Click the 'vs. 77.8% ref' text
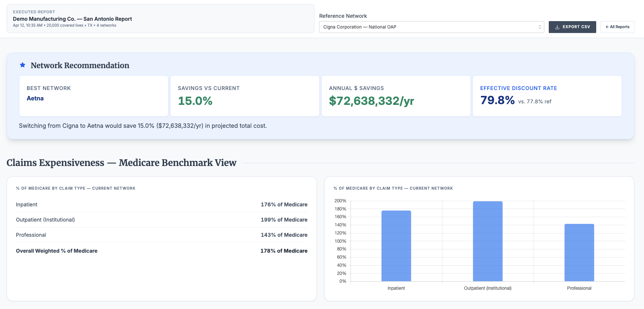 tap(535, 102)
